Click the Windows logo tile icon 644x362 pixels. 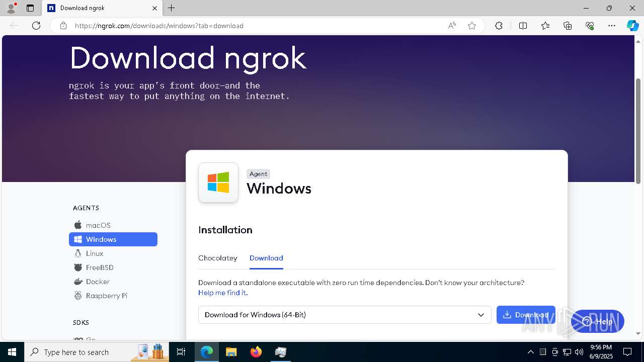[218, 183]
